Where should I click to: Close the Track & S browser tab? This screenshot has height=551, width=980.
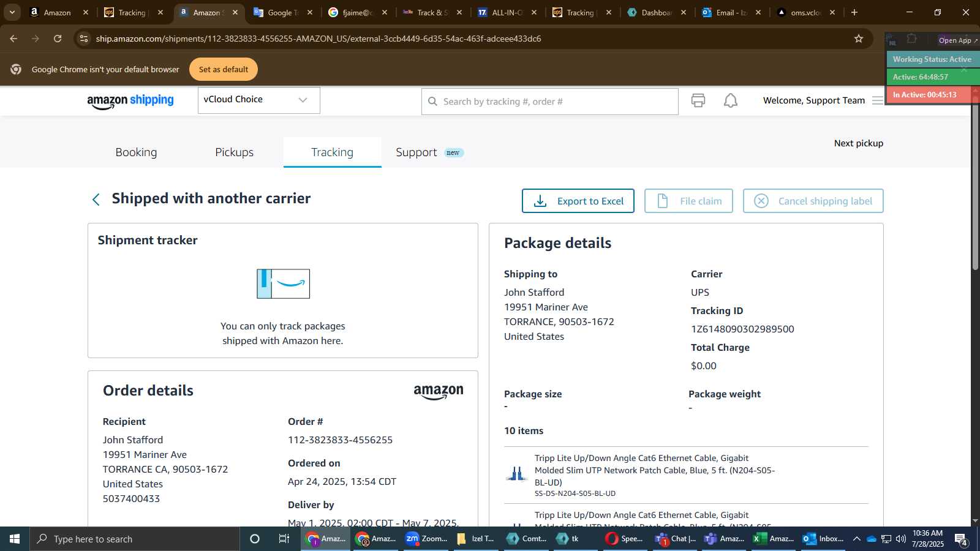tap(459, 12)
